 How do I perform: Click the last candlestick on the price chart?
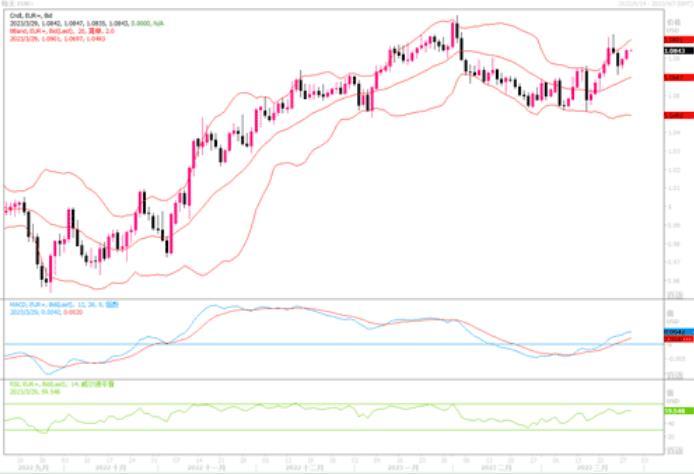(x=628, y=52)
